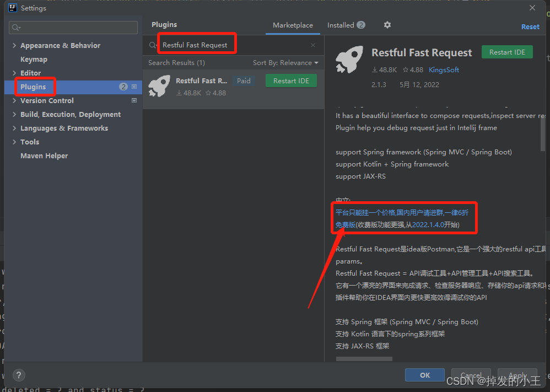Image resolution: width=550 pixels, height=392 pixels.
Task: Click the 48.8K downloads in plugin details
Action: 385,70
